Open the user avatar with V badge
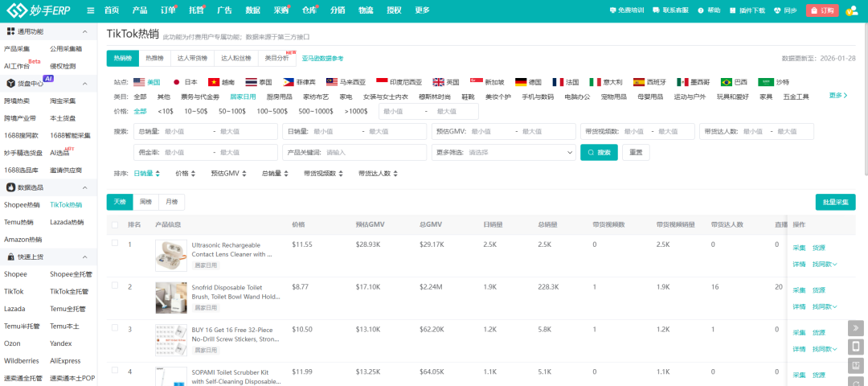The image size is (868, 386). tap(851, 10)
